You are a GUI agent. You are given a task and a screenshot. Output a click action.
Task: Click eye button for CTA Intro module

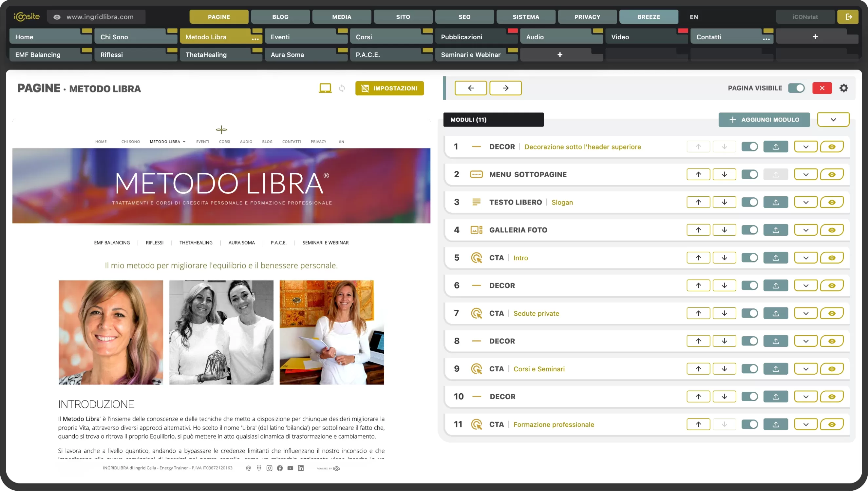(x=832, y=258)
